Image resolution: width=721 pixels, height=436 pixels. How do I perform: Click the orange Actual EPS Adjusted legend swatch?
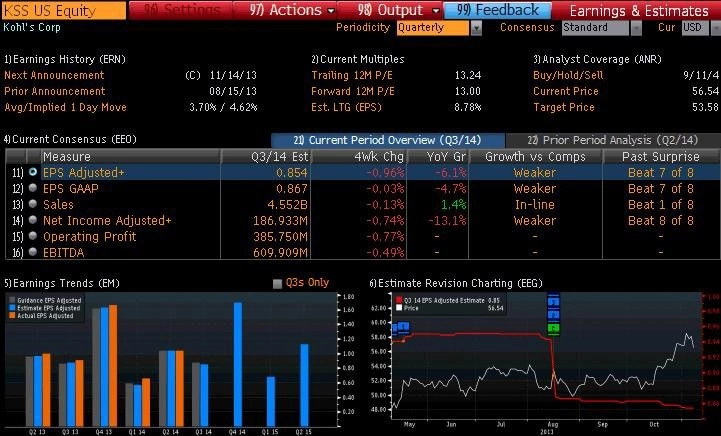coord(12,316)
